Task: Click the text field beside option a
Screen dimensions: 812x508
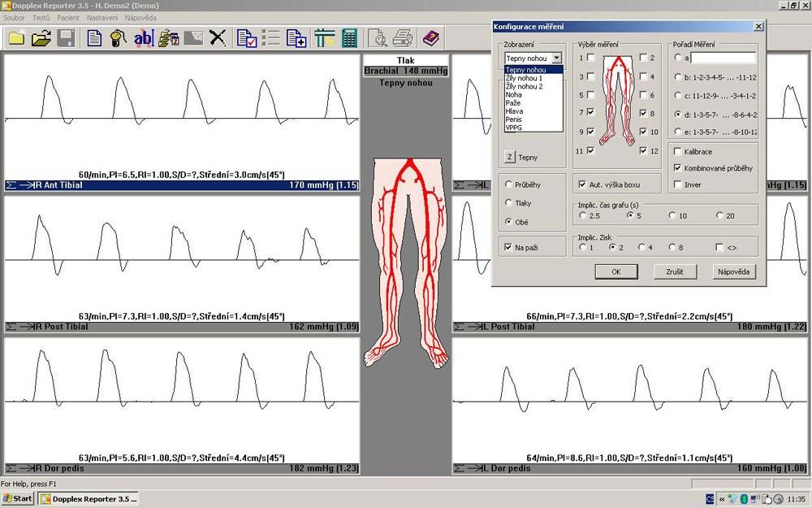Action: tap(723, 58)
